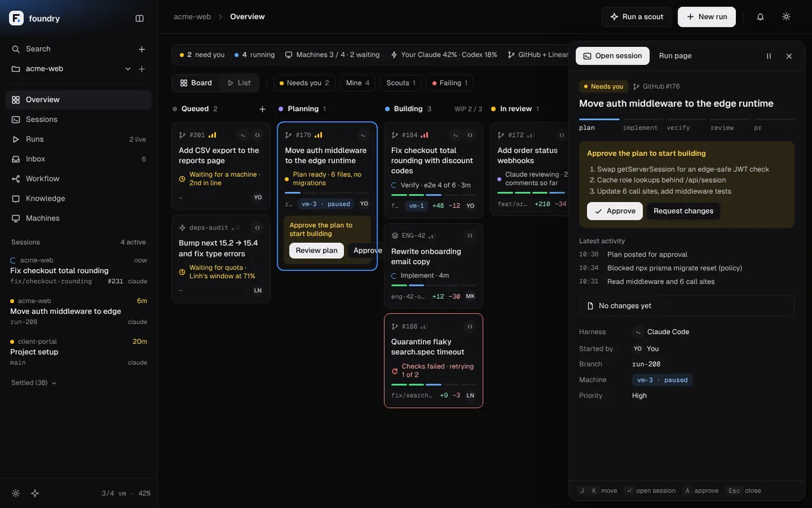Click the settings gear at sidebar bottom
Screen dimensions: 812x508
16,493
